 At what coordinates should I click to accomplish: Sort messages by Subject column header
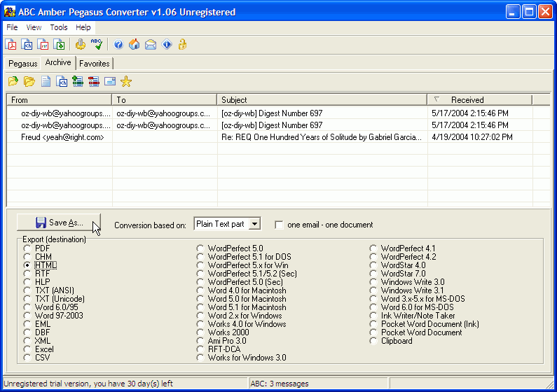[x=322, y=100]
